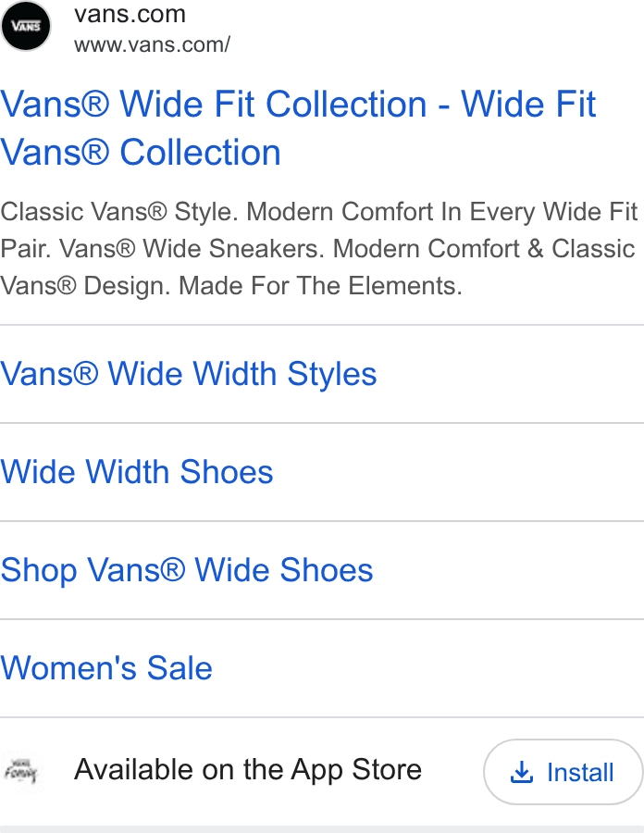The width and height of the screenshot is (644, 833).
Task: Click the Vans Family app icon
Action: (21, 771)
